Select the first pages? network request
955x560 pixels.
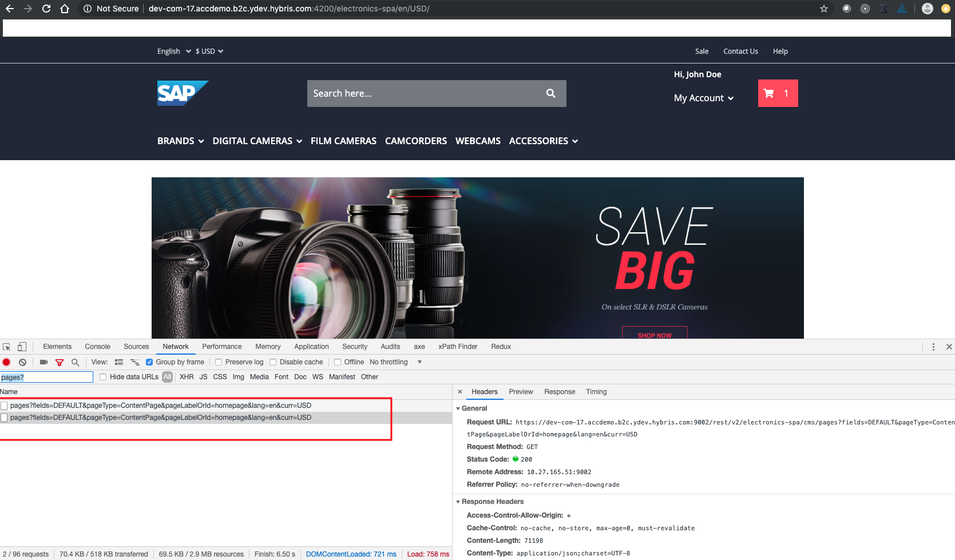tap(161, 405)
